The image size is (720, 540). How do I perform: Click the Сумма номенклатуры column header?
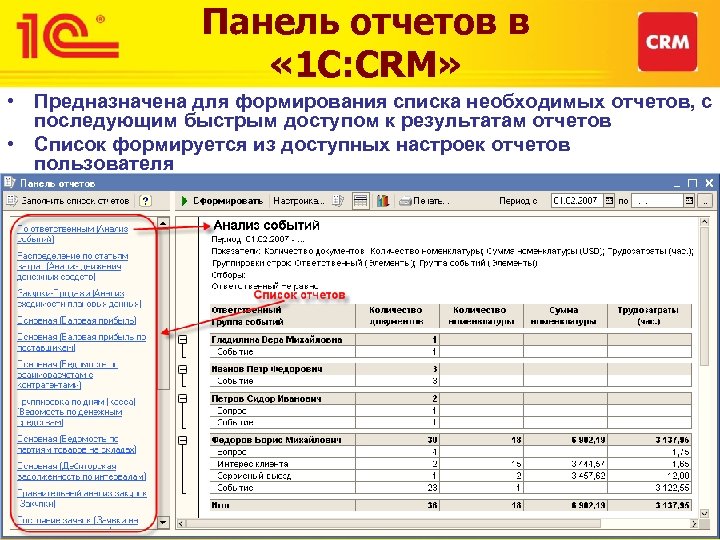(565, 316)
